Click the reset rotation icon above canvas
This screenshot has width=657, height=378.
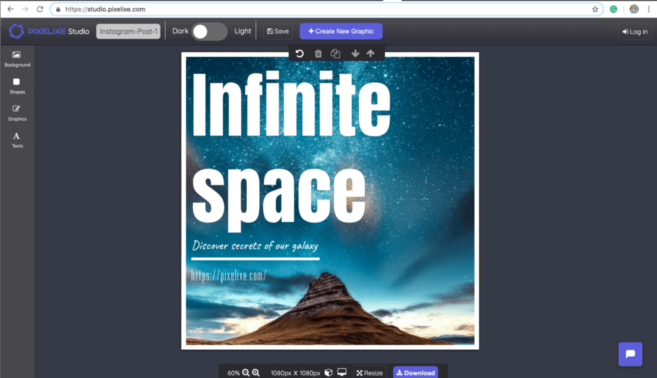coord(300,54)
